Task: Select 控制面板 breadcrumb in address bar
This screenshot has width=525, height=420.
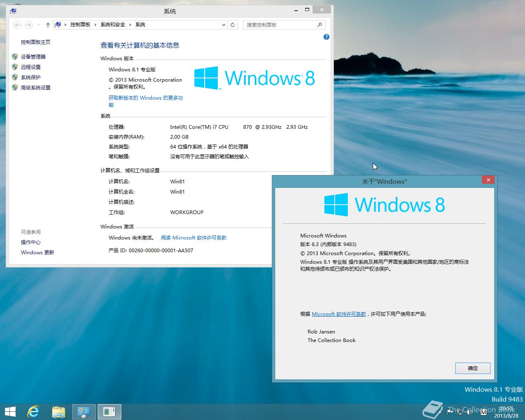Action: [80, 25]
